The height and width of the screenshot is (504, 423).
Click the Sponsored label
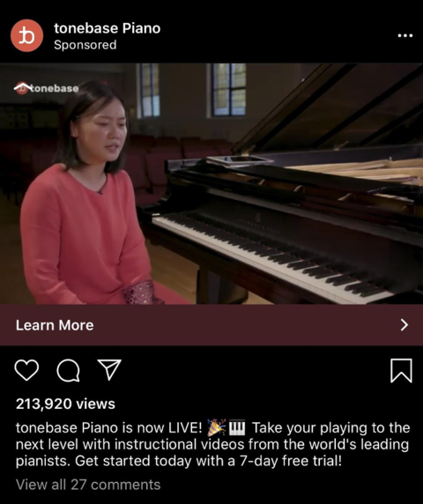[x=85, y=45]
